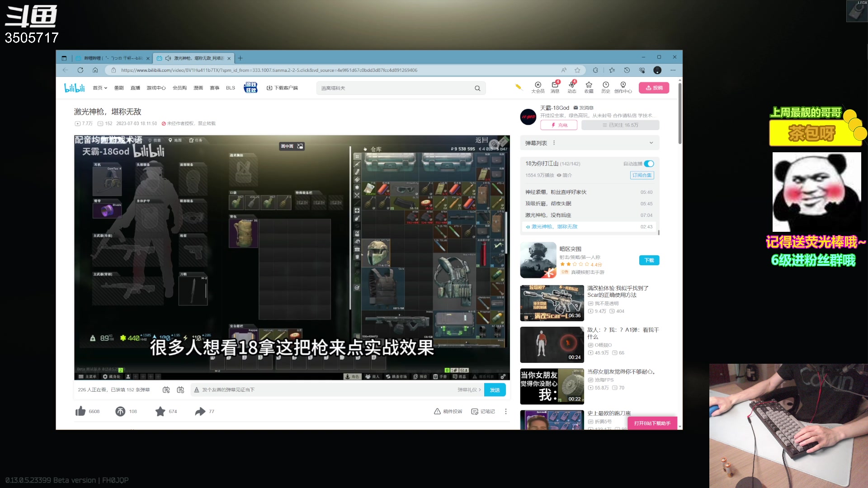Open the browser history icon in toolbar
The image size is (868, 488).
627,70
